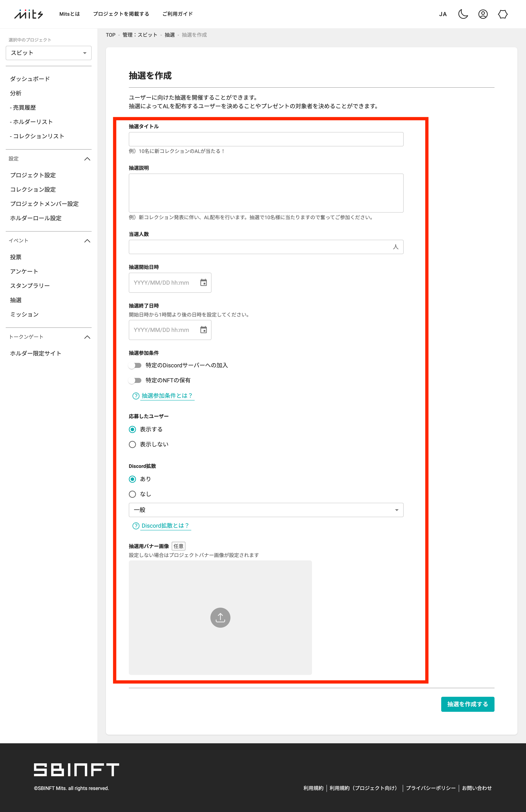Image resolution: width=526 pixels, height=812 pixels.
Task: Click 管理：スビット breadcrumb link
Action: click(x=140, y=35)
